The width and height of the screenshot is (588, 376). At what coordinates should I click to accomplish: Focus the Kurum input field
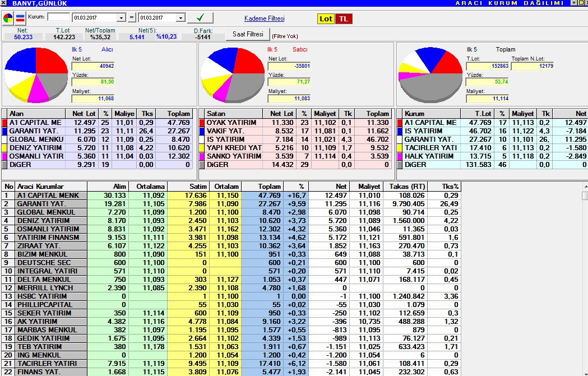click(59, 17)
